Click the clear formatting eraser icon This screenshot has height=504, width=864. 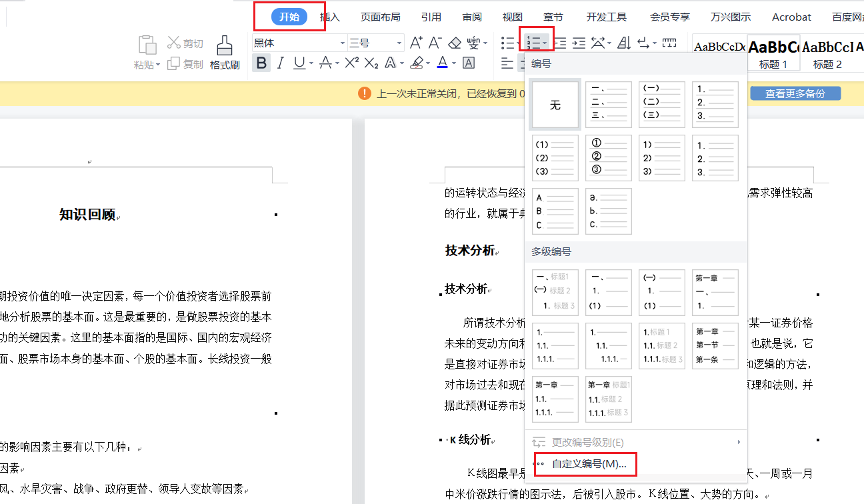(x=455, y=43)
